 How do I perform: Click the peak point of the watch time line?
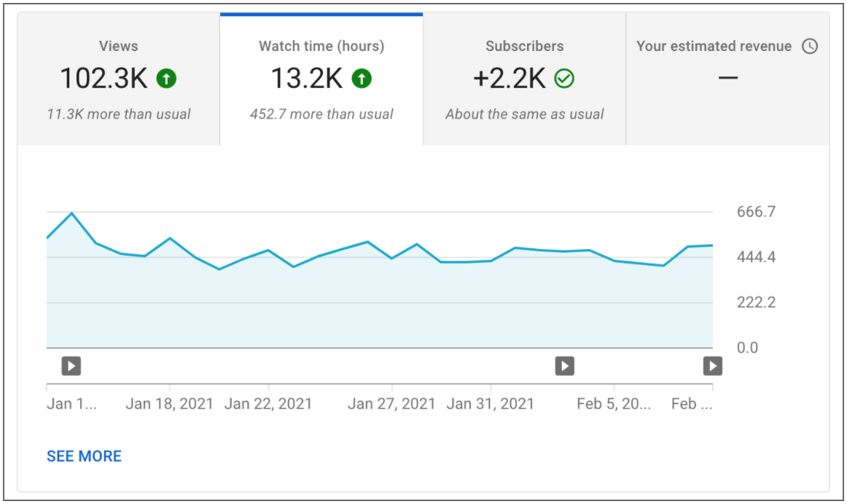click(x=72, y=213)
